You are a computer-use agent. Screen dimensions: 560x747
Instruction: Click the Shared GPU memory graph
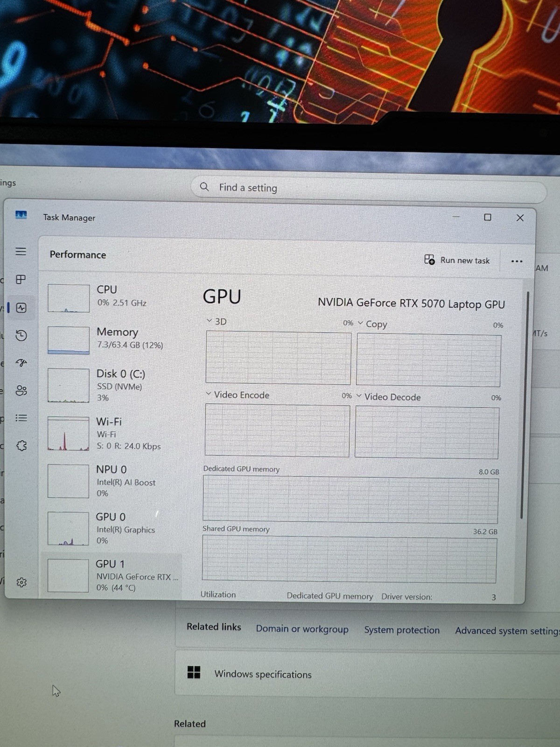tap(350, 559)
